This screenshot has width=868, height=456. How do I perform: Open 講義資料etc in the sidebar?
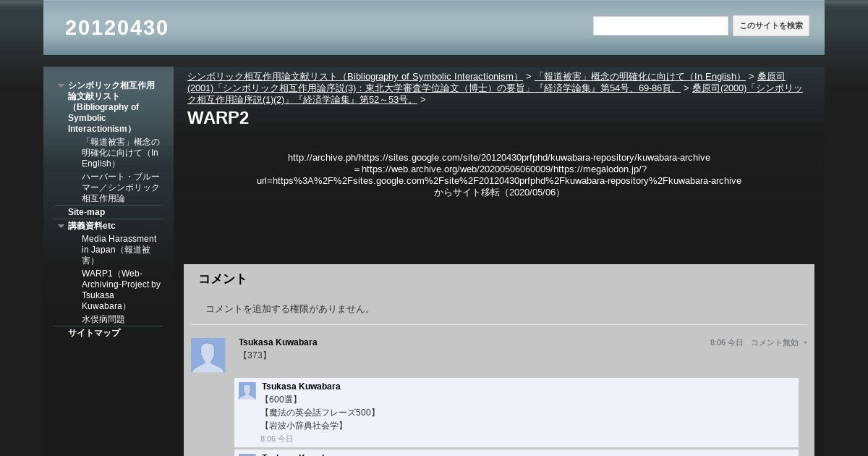coord(92,226)
